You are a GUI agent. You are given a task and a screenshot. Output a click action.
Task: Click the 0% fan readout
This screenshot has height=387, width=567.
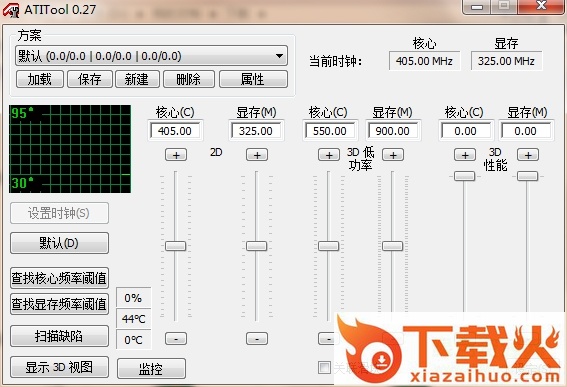point(133,298)
